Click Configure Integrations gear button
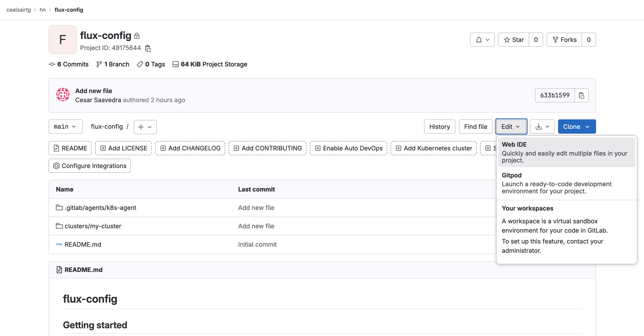 point(89,166)
